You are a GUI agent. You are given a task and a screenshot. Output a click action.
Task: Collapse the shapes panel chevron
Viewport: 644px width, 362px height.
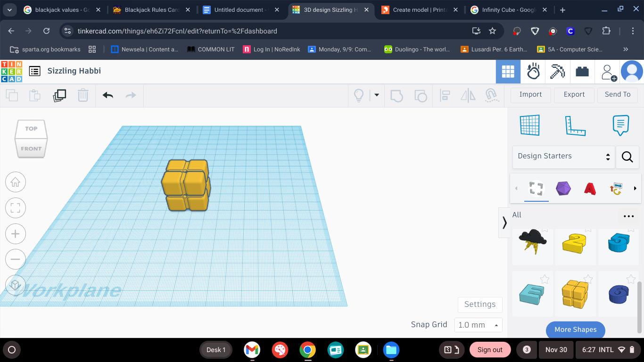coord(504,222)
